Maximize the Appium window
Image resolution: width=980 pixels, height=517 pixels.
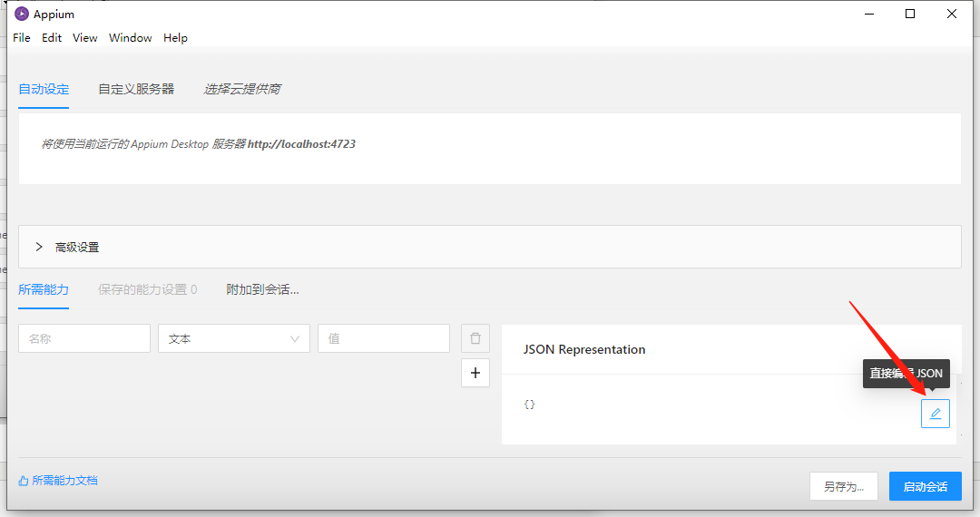(x=910, y=14)
